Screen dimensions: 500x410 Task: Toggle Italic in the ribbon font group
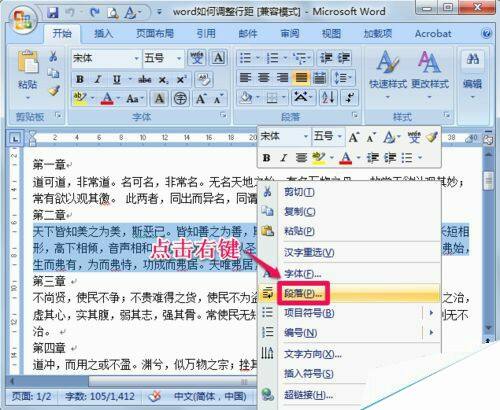tap(98, 80)
